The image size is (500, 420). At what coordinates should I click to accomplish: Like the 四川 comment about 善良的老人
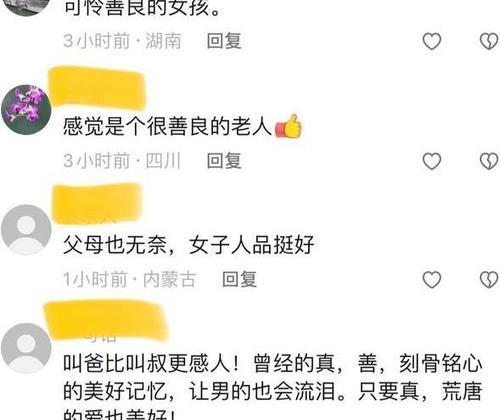tap(432, 161)
